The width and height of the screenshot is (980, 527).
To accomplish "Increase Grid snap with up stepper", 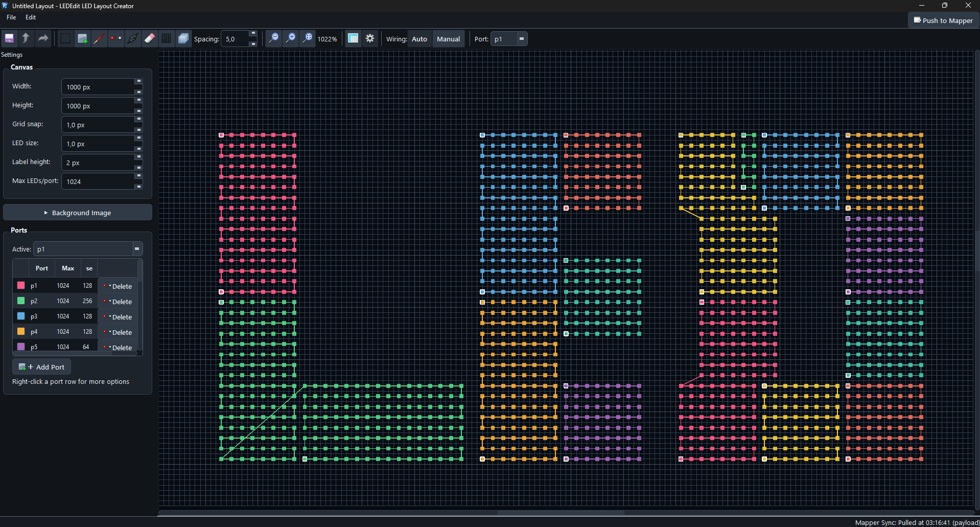I will click(x=138, y=120).
